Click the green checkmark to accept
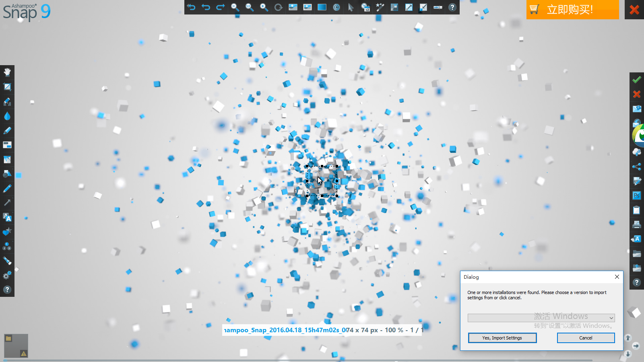 (636, 80)
